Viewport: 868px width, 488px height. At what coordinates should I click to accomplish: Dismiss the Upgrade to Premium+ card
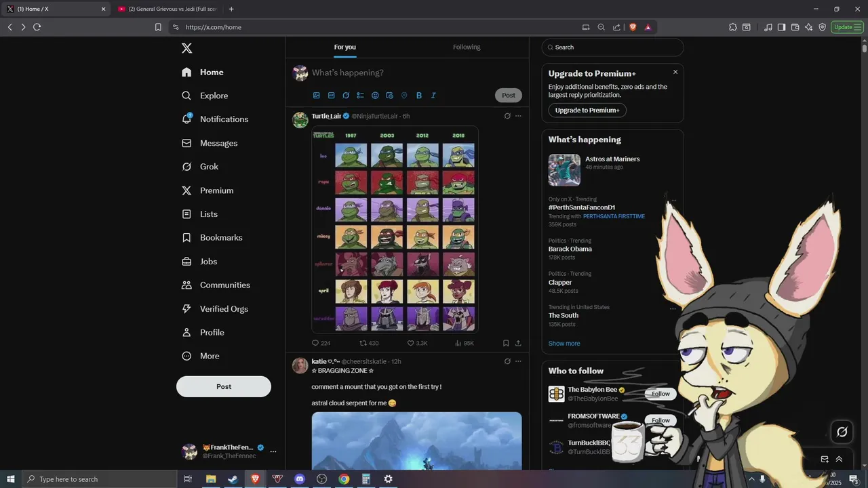coord(675,72)
